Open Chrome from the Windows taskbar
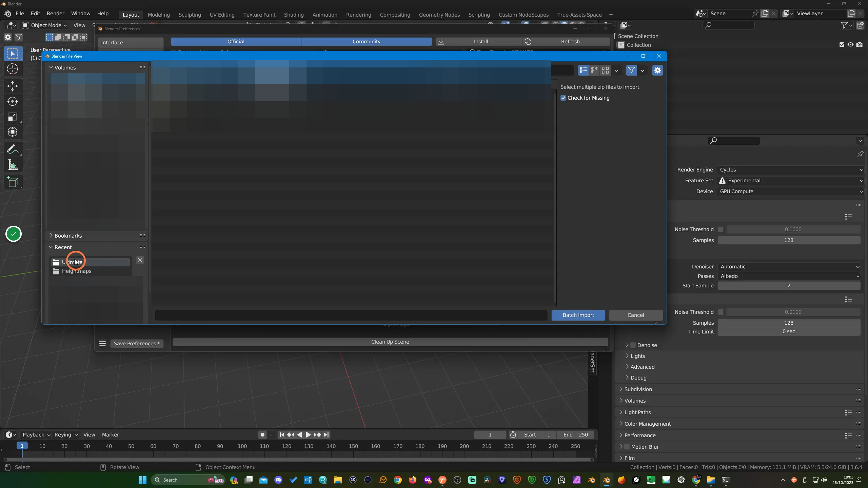868x488 pixels. coord(398,480)
